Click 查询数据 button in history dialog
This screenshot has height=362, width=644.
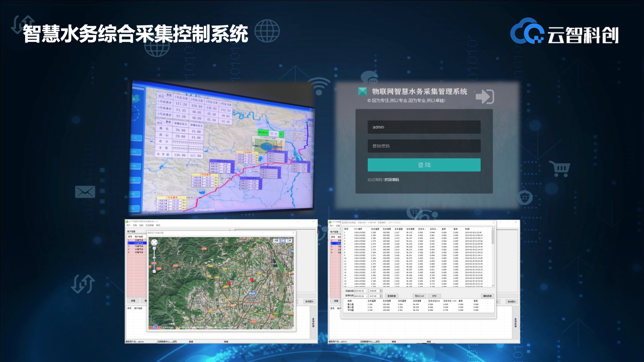391,296
